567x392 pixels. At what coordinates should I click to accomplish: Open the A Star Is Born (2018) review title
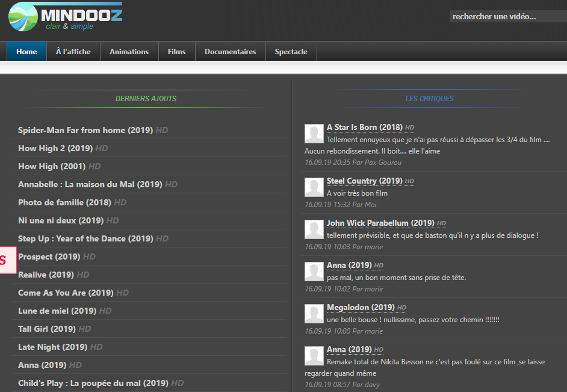tap(365, 127)
